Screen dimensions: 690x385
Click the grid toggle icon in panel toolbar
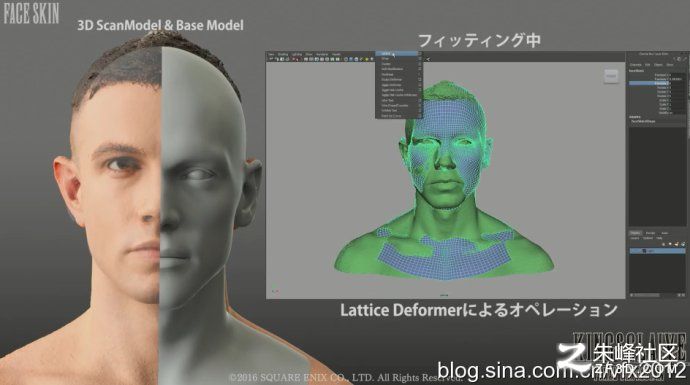coord(306,59)
